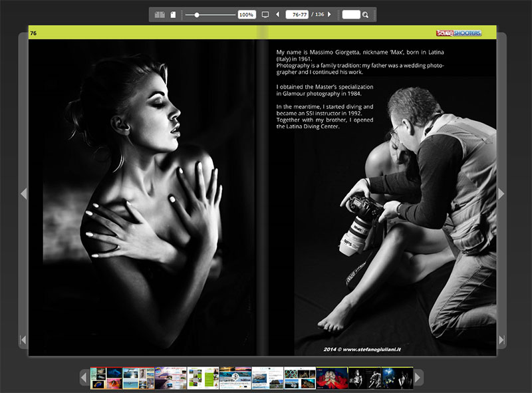Click the search text box
The image size is (532, 393).
coord(350,15)
